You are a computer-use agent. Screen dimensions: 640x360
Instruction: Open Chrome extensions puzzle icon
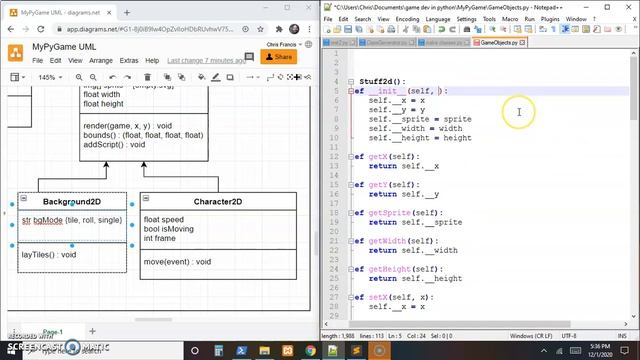coord(279,29)
